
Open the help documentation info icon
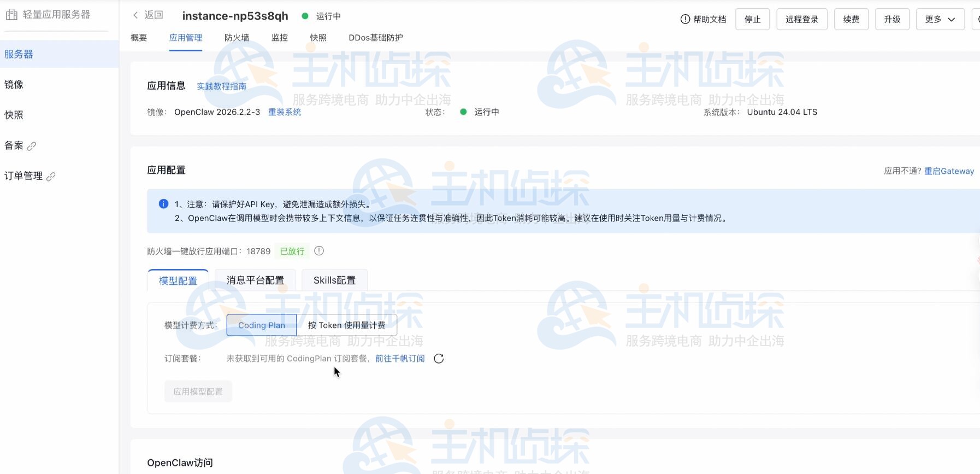click(685, 19)
